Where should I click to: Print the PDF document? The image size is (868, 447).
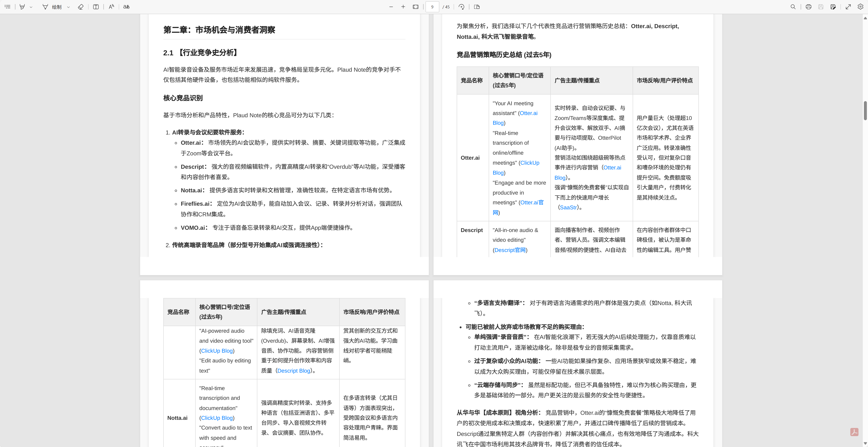click(x=808, y=7)
